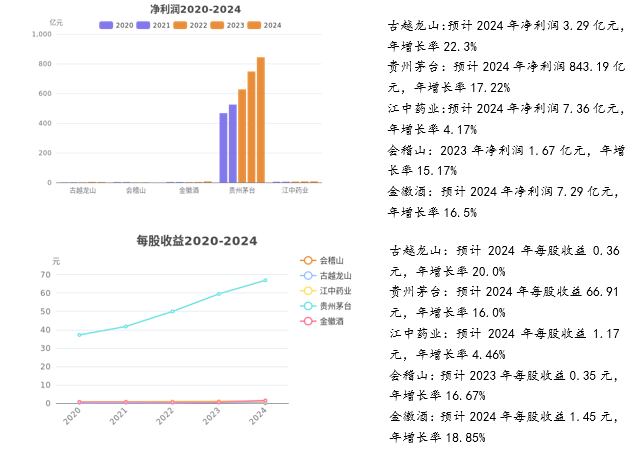Click the 古越龙山 label on the bar chart axis
The width and height of the screenshot is (636, 455).
coord(83,190)
